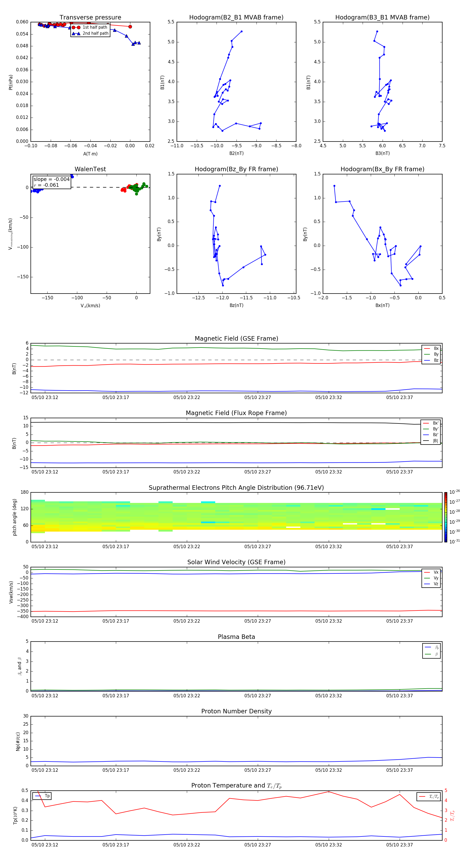Click the "Hodogram(B2_B1 MVAB frame)" title

[236, 18]
